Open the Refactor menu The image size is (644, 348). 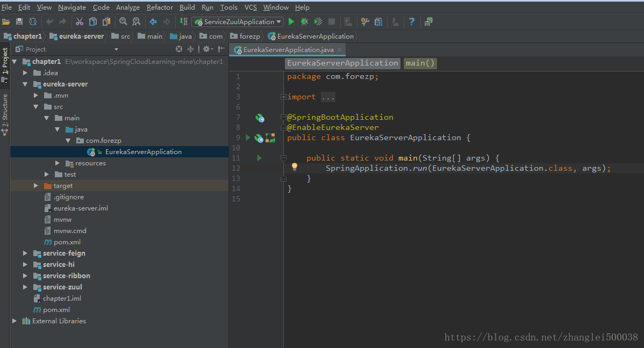click(x=160, y=7)
